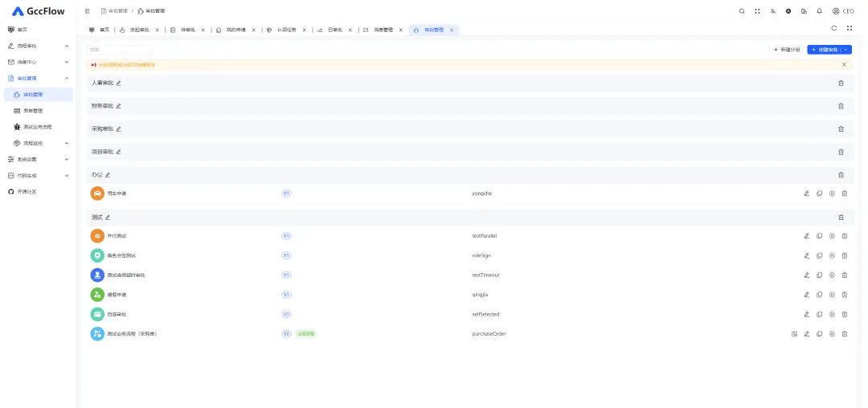Open the notification bell
This screenshot has height=408, width=868.
[819, 11]
